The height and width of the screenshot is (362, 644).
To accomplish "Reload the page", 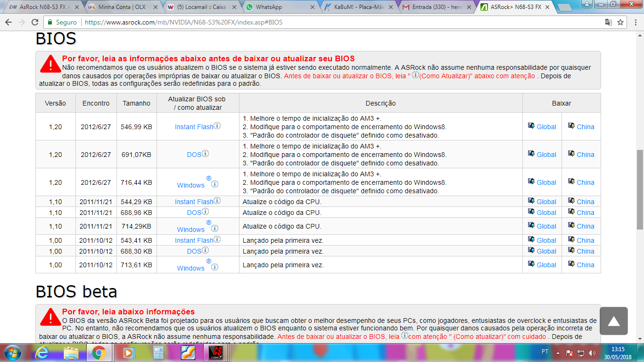I will tap(35, 22).
